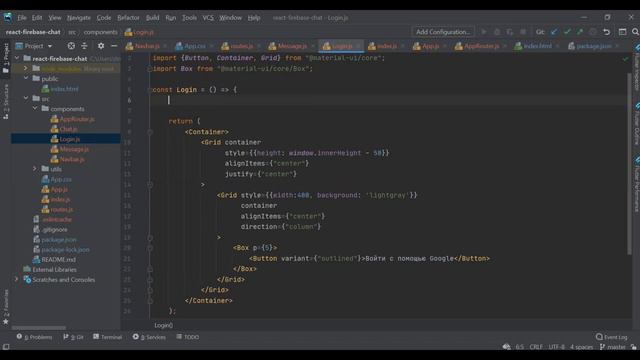640x360 pixels.
Task: Open Favorites star tool window
Action: [x=6, y=308]
